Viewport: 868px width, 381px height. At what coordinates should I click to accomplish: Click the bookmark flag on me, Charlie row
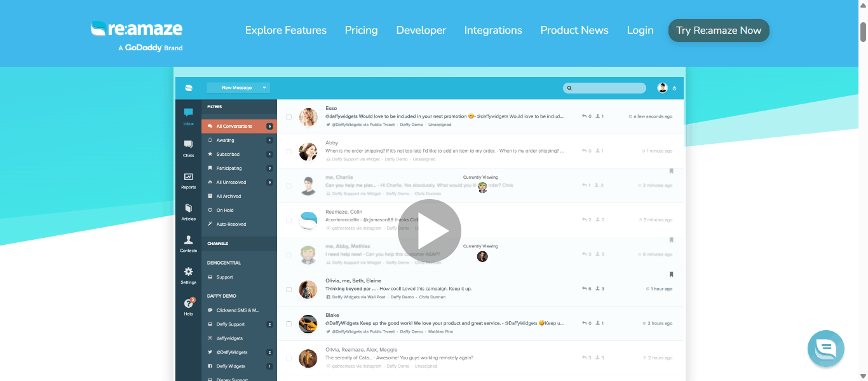(671, 171)
